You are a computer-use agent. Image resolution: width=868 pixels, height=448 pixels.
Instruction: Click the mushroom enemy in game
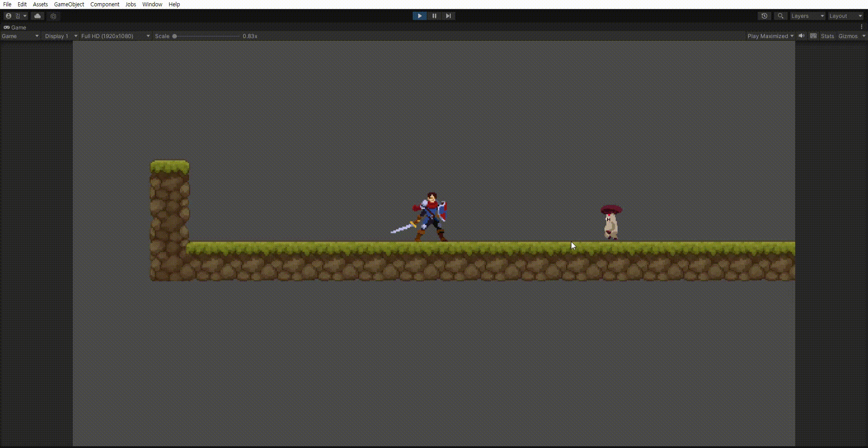pos(611,222)
